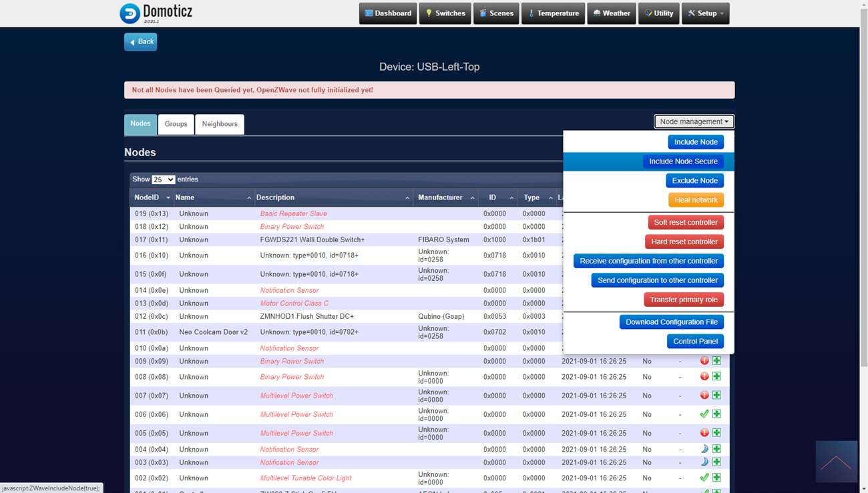Go back using the Back button
The width and height of the screenshot is (868, 493).
tap(140, 42)
